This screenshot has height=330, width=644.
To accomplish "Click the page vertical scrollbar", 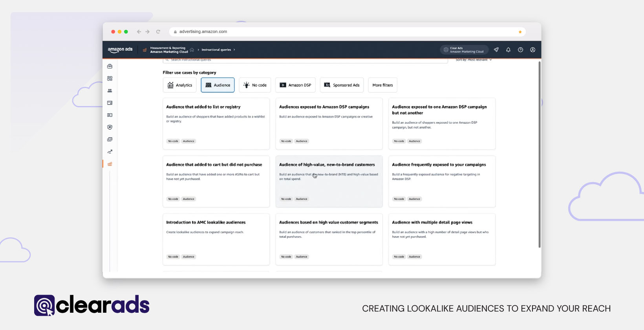I will [540, 154].
